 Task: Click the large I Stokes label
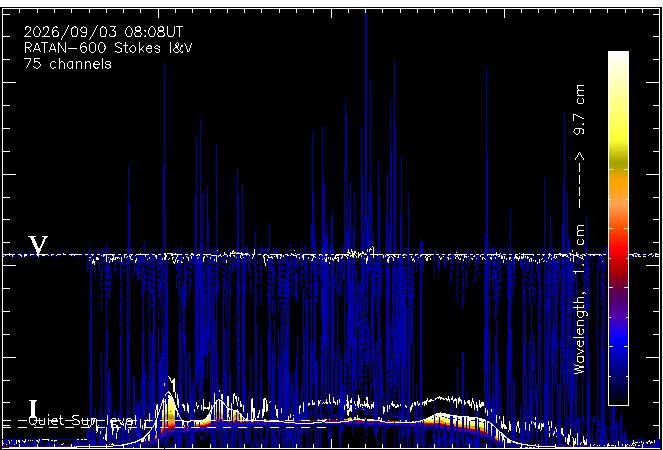[33, 409]
